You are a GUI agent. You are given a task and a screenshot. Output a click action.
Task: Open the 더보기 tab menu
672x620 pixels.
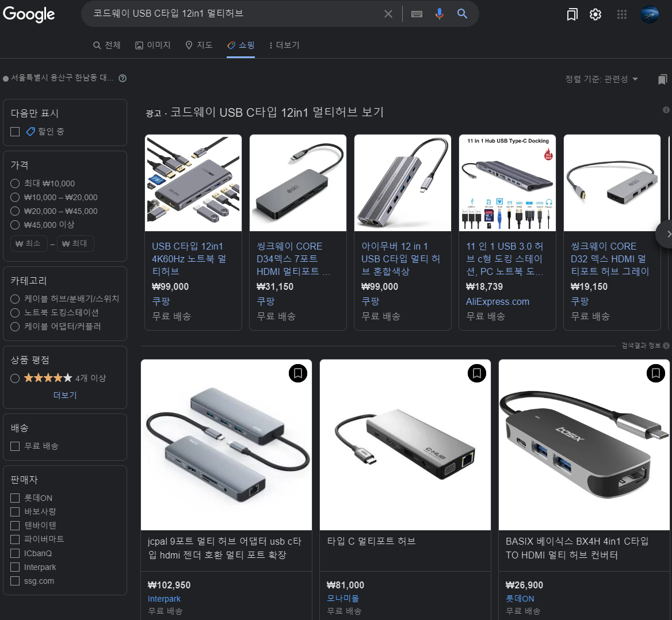pyautogui.click(x=284, y=45)
